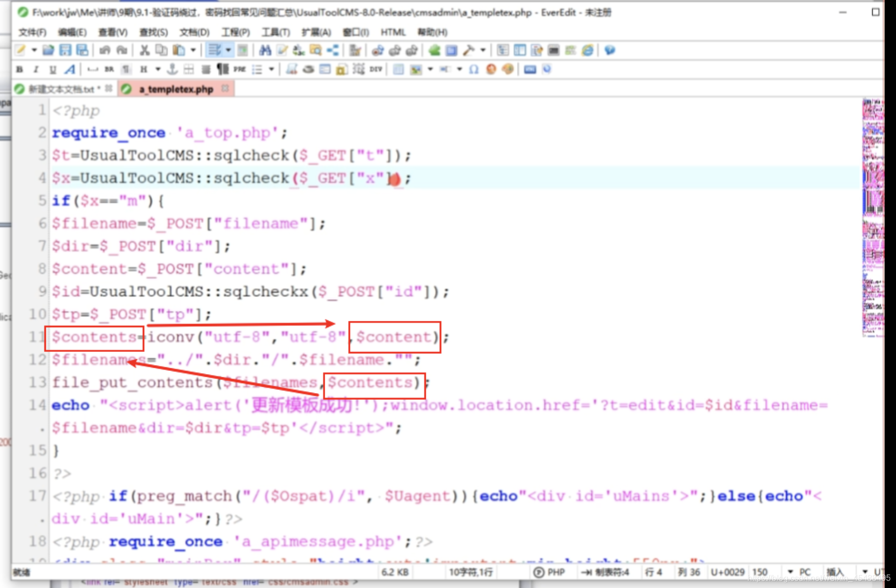Open the Document menu (文档)
The height and width of the screenshot is (588, 896).
coord(194,32)
